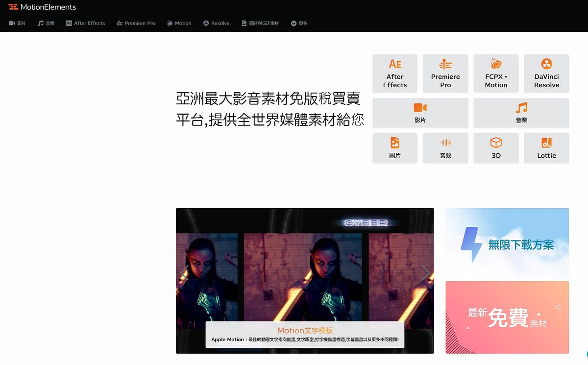588x365 pixels.
Task: Open 圖片與GIF素材 in the navigation bar
Action: pyautogui.click(x=260, y=23)
